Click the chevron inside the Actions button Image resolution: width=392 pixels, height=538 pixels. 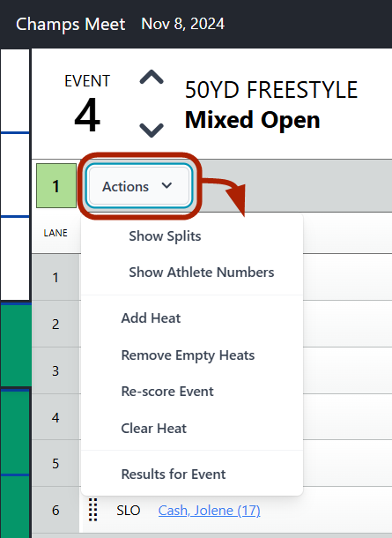click(166, 185)
